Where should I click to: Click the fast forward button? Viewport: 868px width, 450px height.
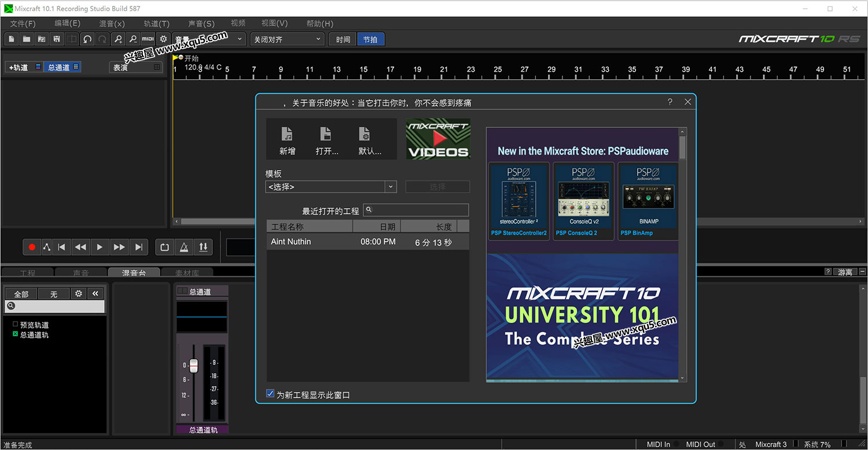pos(119,247)
